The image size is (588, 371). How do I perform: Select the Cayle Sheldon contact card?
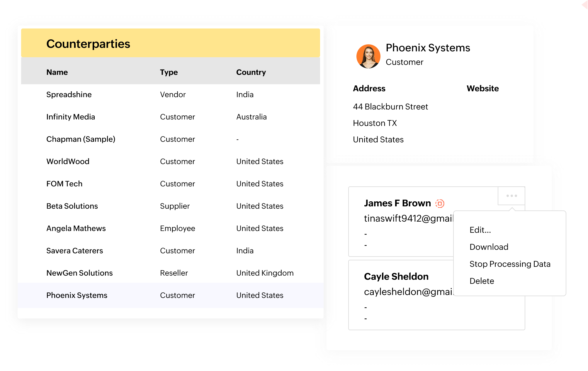click(396, 276)
